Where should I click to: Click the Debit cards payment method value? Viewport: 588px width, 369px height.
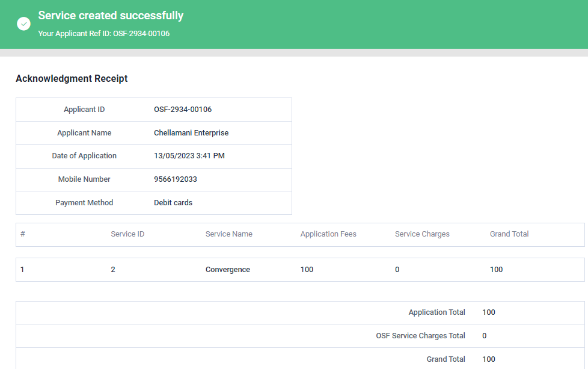(173, 203)
